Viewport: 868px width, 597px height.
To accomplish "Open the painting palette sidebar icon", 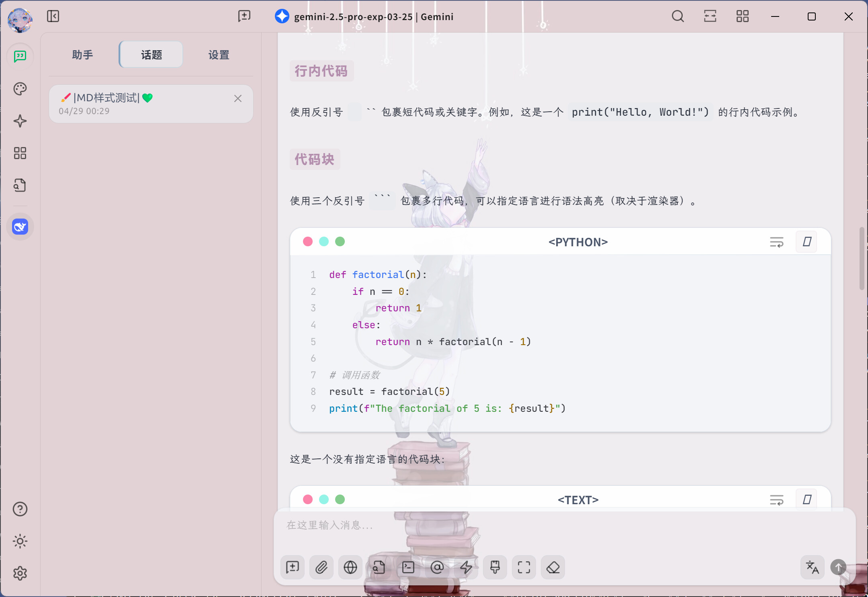I will [x=20, y=89].
